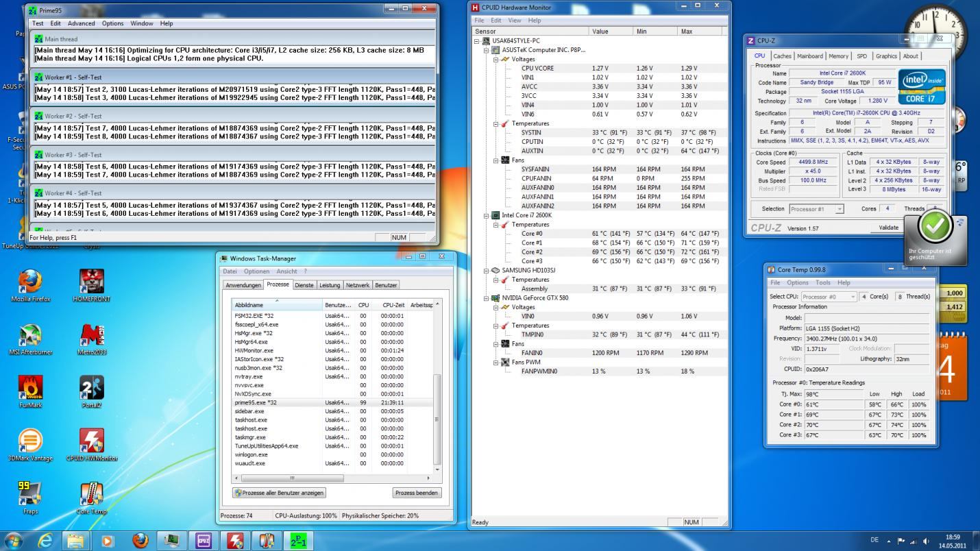Switch to CPU-Z Memory tab
Image resolution: width=980 pixels, height=551 pixels.
click(838, 56)
